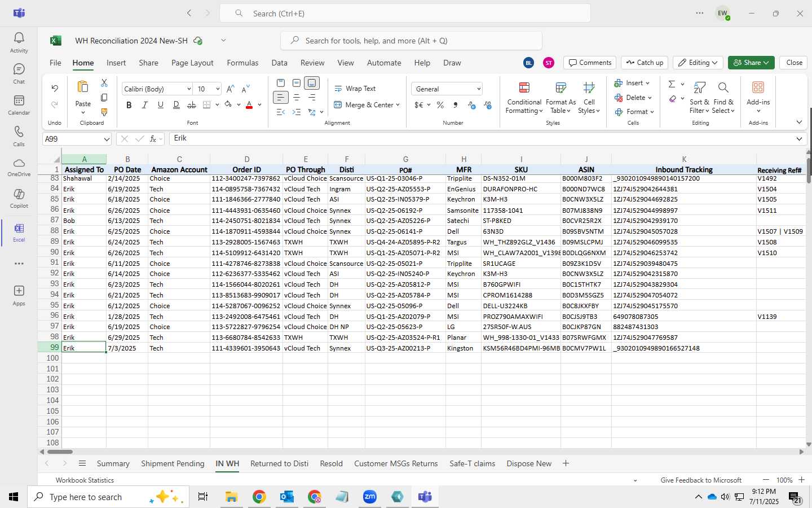Click the AutoSum sigma icon
812x508 pixels.
672,84
